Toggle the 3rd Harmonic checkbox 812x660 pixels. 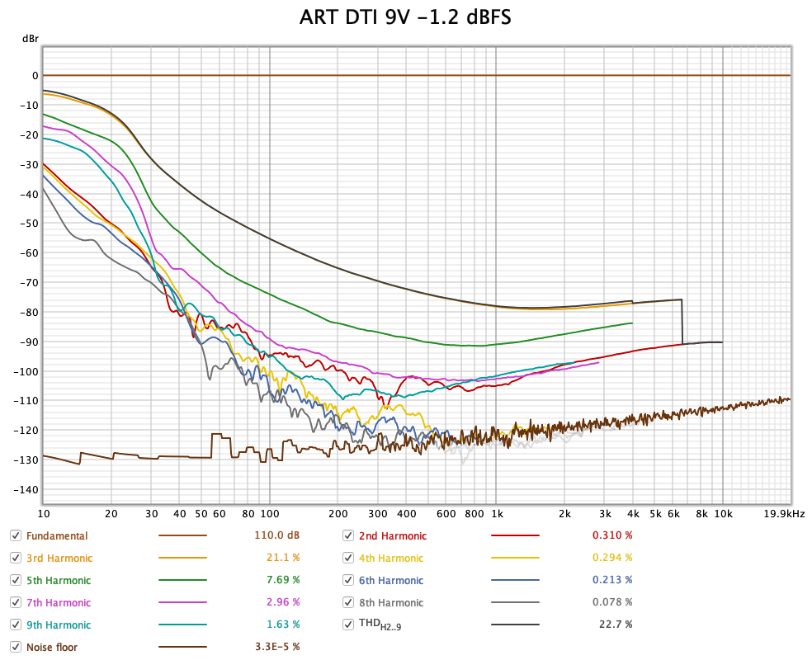click(16, 558)
